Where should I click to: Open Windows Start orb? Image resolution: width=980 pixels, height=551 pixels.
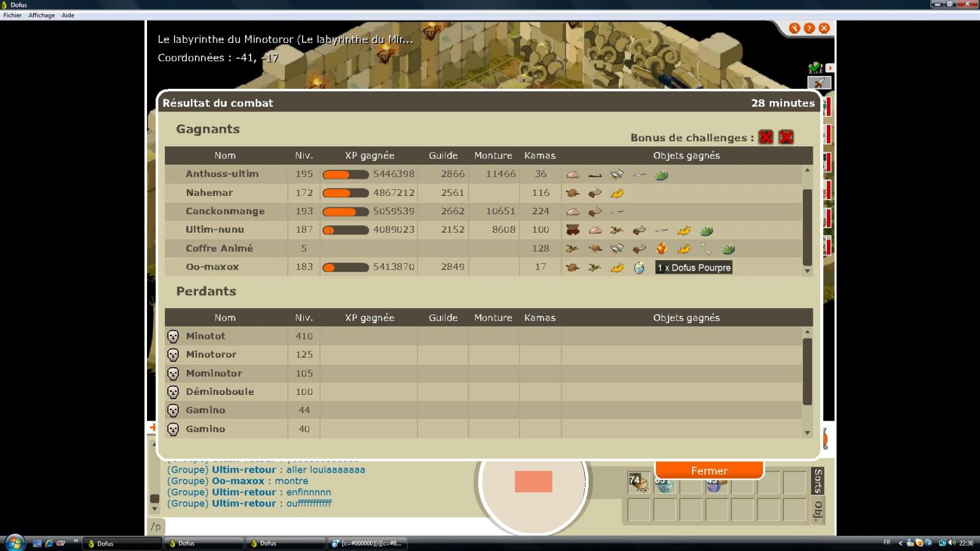click(x=15, y=542)
